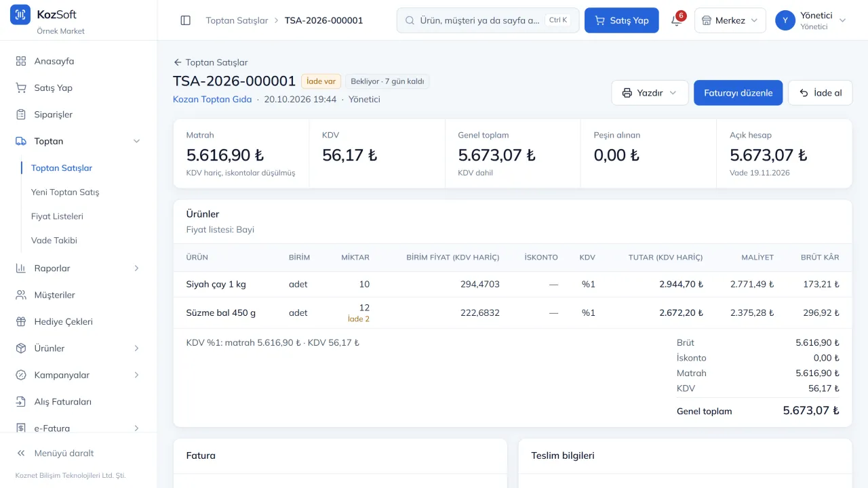Click Menüyü daralt to collapse menu
The width and height of the screenshot is (868, 488).
[55, 453]
